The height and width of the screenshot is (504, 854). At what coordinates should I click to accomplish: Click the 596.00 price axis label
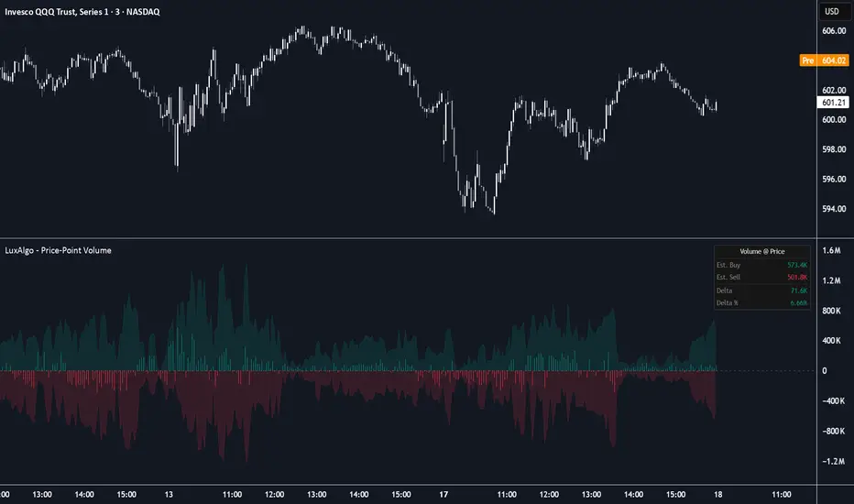pyautogui.click(x=834, y=179)
